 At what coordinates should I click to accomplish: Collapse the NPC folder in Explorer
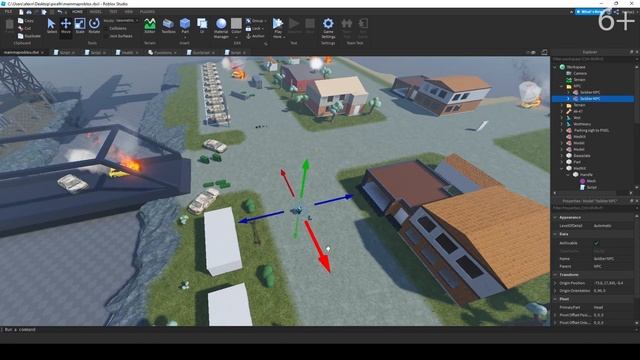[x=562, y=86]
